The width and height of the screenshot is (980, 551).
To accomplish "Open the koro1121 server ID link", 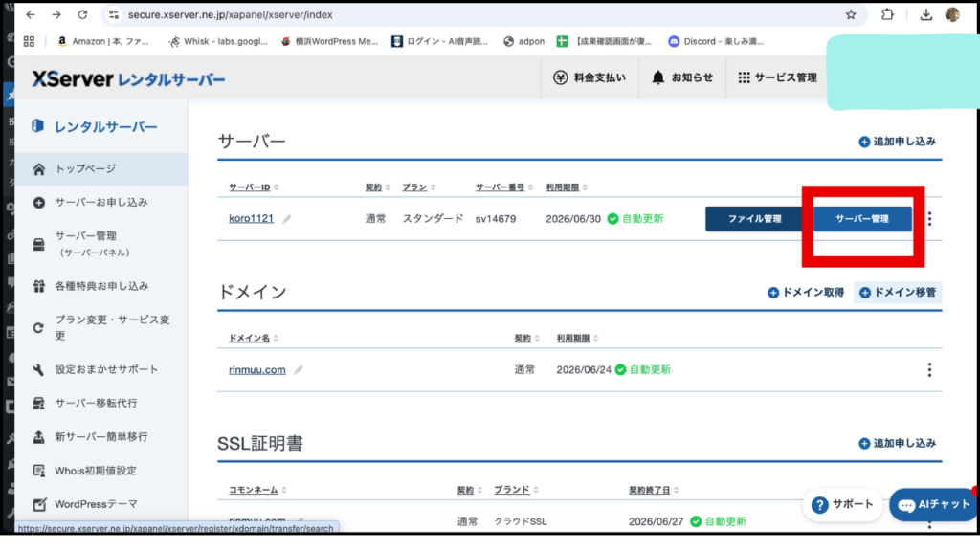I will pyautogui.click(x=251, y=219).
